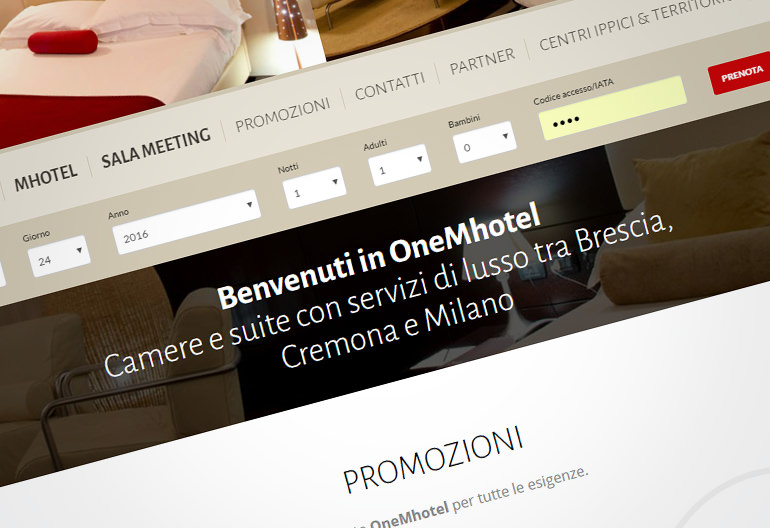
Task: Open the SALA MEETING menu item
Action: (156, 148)
